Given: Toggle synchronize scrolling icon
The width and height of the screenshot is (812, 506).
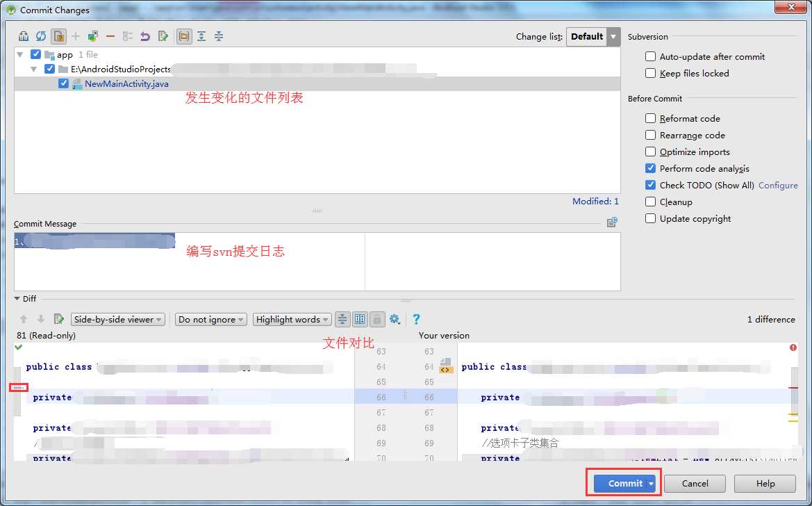Looking at the screenshot, I should click(x=360, y=319).
